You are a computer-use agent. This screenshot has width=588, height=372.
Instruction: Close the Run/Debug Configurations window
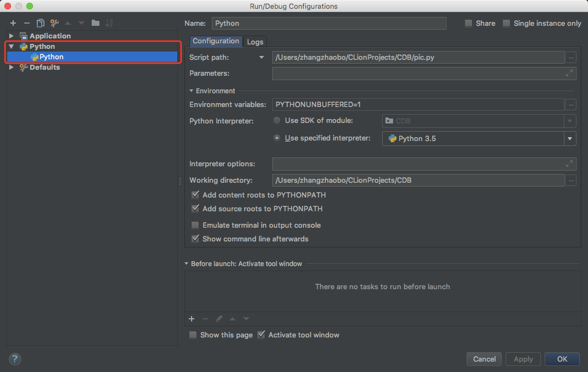click(8, 6)
